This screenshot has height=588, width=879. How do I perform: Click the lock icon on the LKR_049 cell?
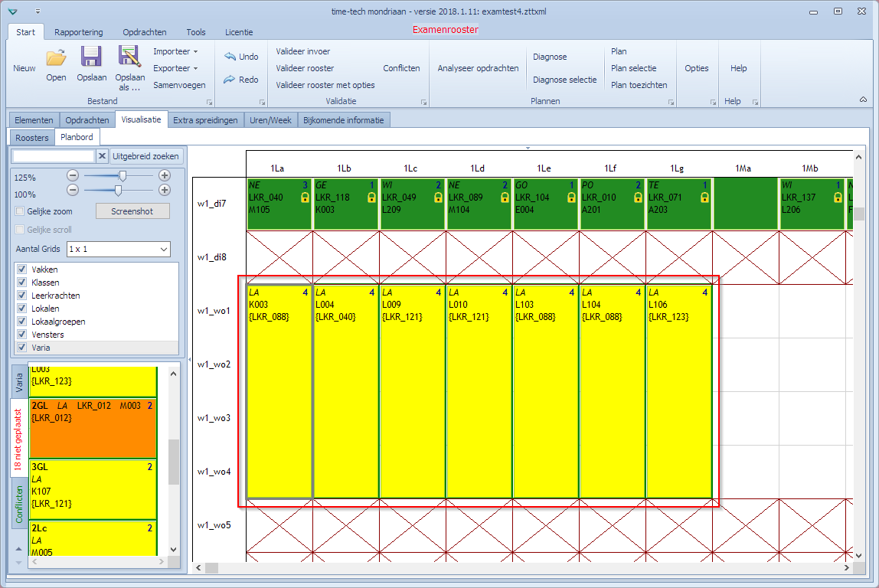439,198
